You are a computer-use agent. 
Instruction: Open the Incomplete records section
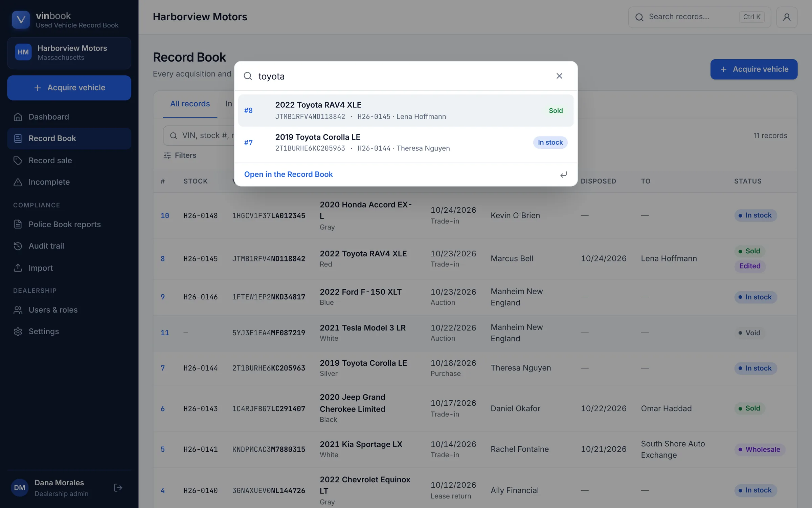click(x=69, y=182)
